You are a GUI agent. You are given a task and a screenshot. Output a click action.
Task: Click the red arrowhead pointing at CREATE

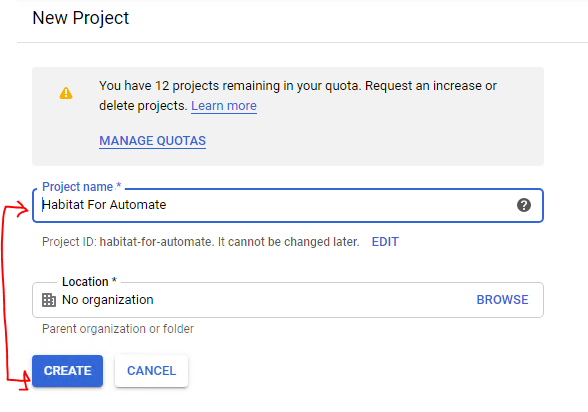click(25, 380)
